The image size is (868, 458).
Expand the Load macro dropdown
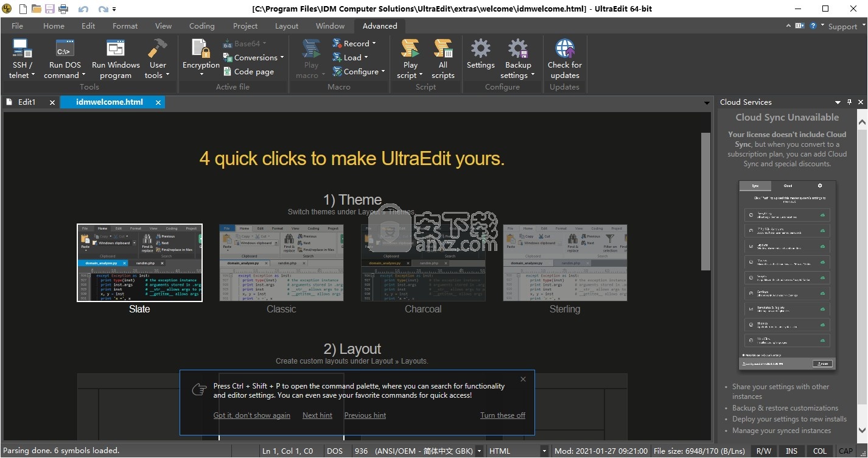(366, 58)
